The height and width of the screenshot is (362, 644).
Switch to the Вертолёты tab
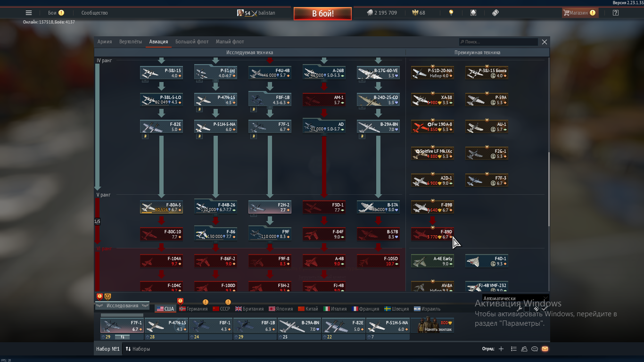coord(131,41)
